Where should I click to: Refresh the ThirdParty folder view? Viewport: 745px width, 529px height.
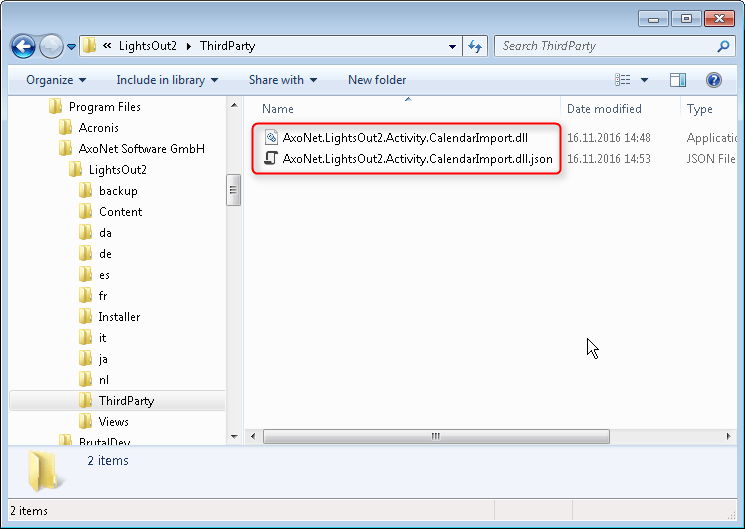coord(475,46)
